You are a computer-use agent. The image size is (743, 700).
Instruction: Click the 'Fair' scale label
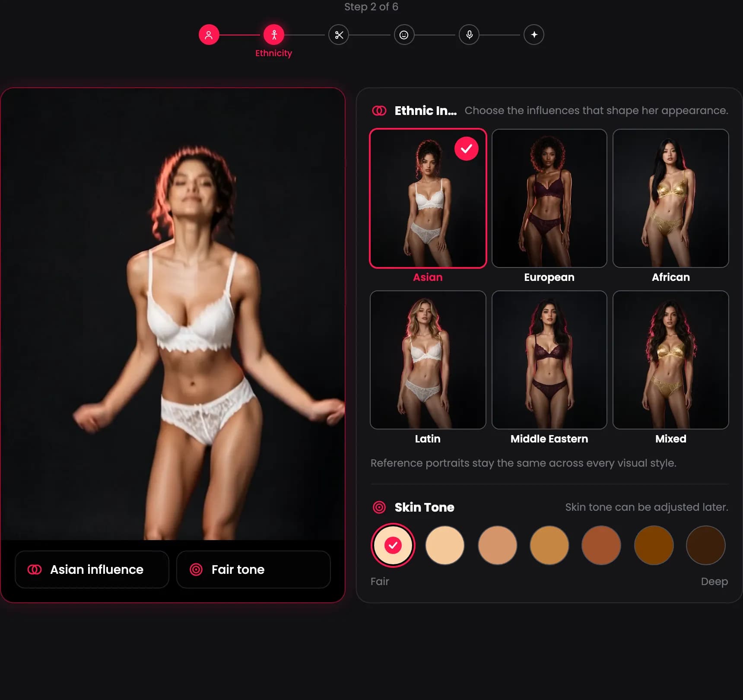point(380,582)
